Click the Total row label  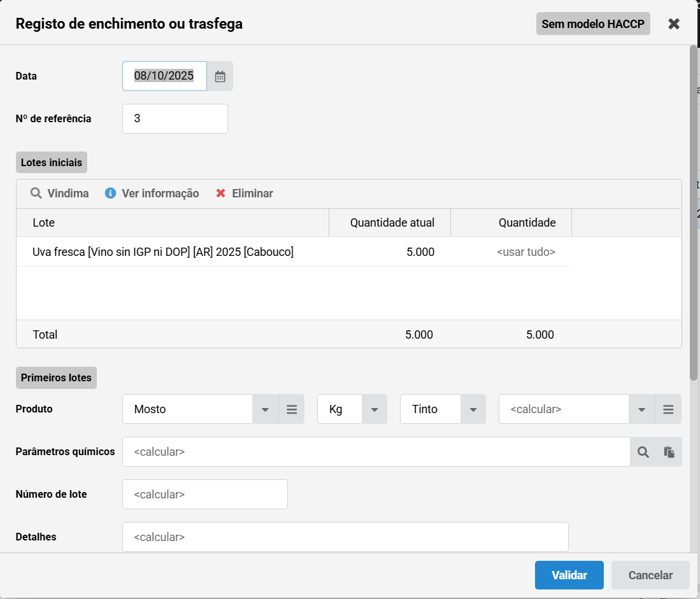click(x=45, y=335)
